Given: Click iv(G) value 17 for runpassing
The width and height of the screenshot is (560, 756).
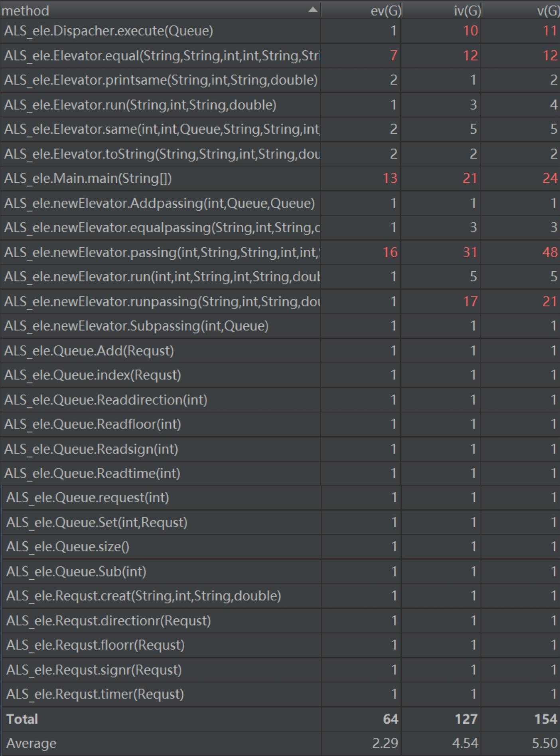Looking at the screenshot, I should pos(470,301).
